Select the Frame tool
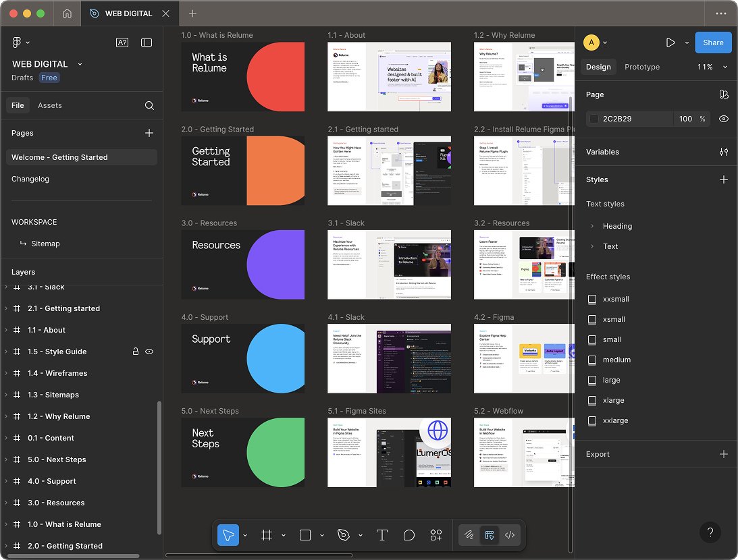The height and width of the screenshot is (560, 738). point(267,535)
